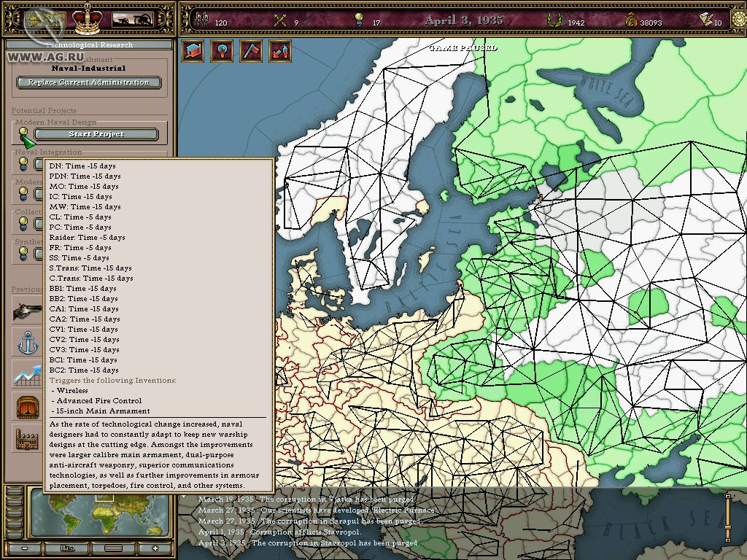The height and width of the screenshot is (560, 747).
Task: Click log entry about Electric Furnace development
Action: pyautogui.click(x=318, y=510)
